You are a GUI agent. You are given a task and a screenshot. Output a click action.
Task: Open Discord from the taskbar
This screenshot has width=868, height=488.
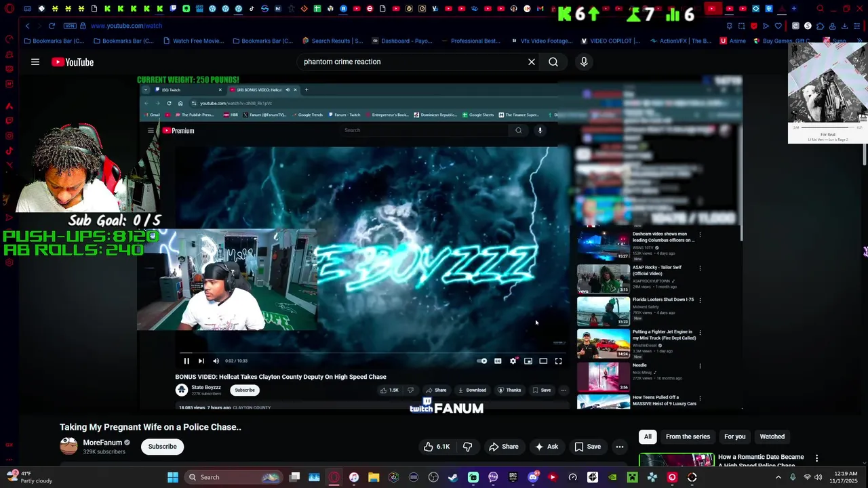click(x=533, y=477)
